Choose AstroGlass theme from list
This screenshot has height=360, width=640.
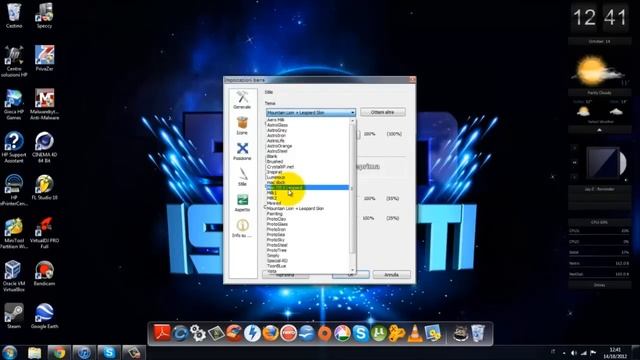[x=277, y=125]
